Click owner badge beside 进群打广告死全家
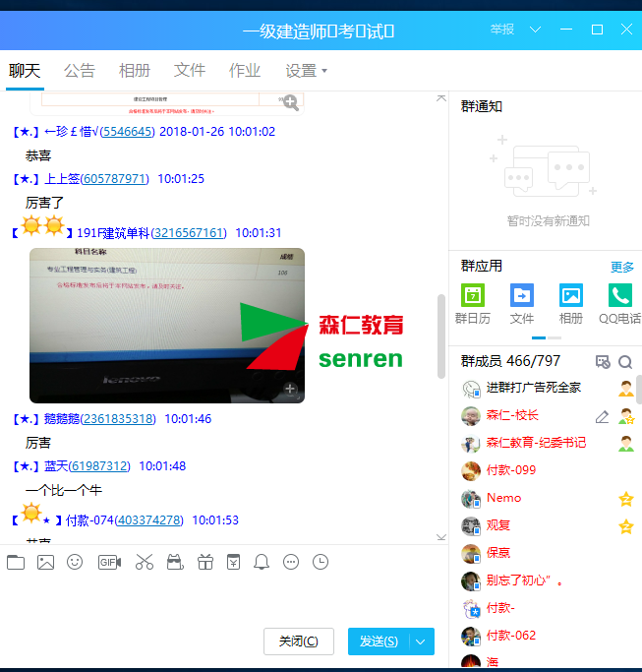The image size is (642, 672). point(625,389)
